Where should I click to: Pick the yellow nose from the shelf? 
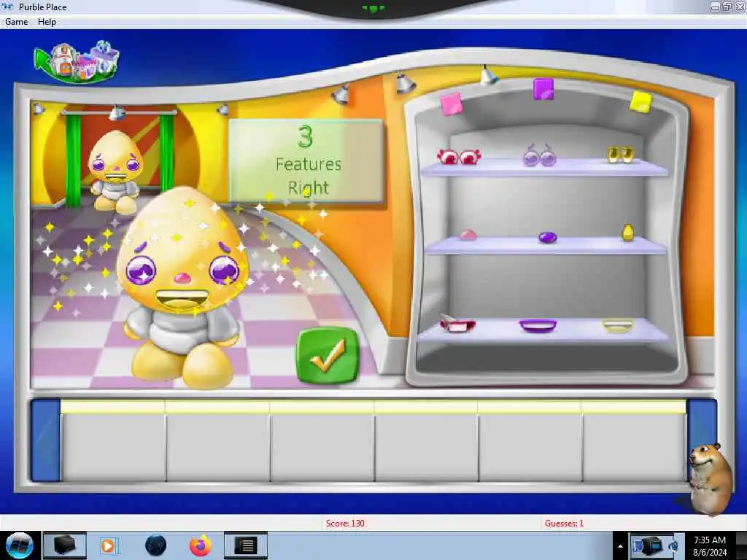coord(628,233)
